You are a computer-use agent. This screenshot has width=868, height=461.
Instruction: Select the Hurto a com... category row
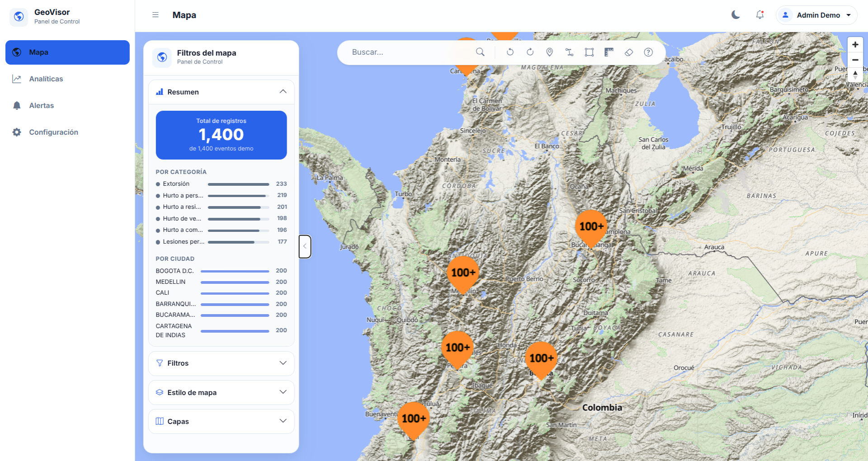[222, 230]
